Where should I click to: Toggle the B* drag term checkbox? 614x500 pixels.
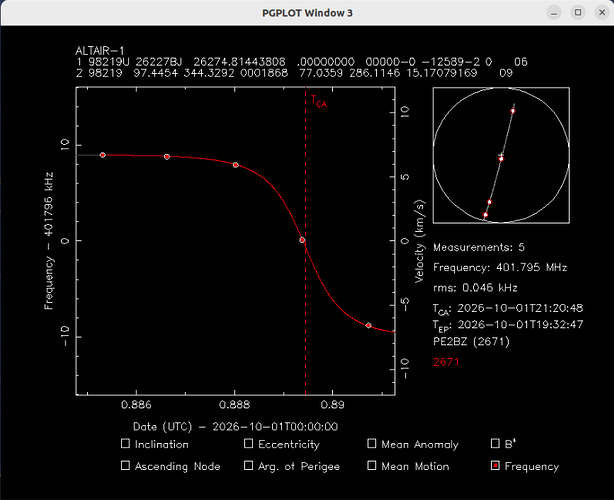495,444
